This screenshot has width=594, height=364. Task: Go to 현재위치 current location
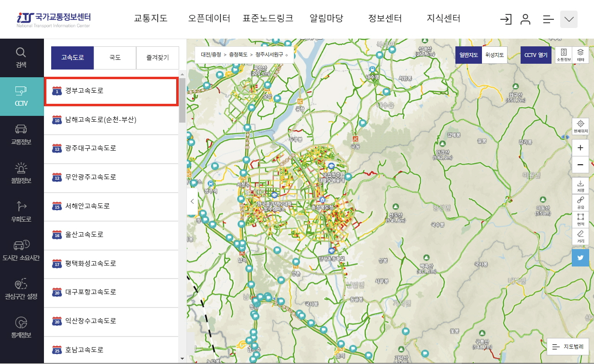coord(580,127)
